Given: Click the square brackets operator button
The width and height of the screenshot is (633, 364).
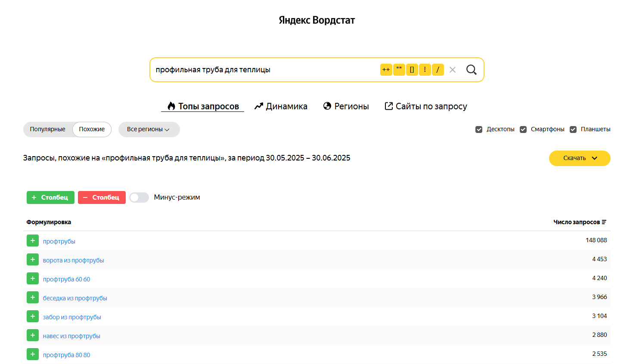Looking at the screenshot, I should pyautogui.click(x=412, y=70).
